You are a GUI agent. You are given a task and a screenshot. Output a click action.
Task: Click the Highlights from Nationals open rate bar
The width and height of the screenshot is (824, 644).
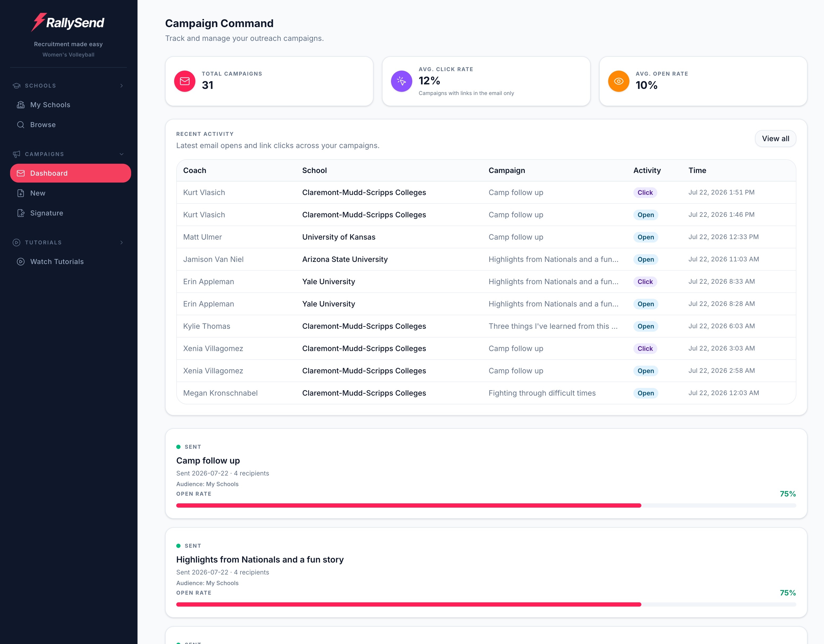point(486,604)
